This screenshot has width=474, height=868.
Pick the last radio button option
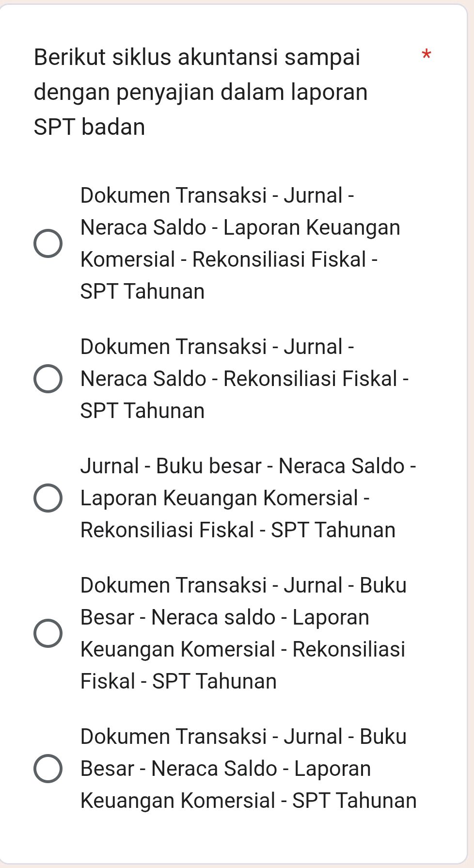[47, 769]
